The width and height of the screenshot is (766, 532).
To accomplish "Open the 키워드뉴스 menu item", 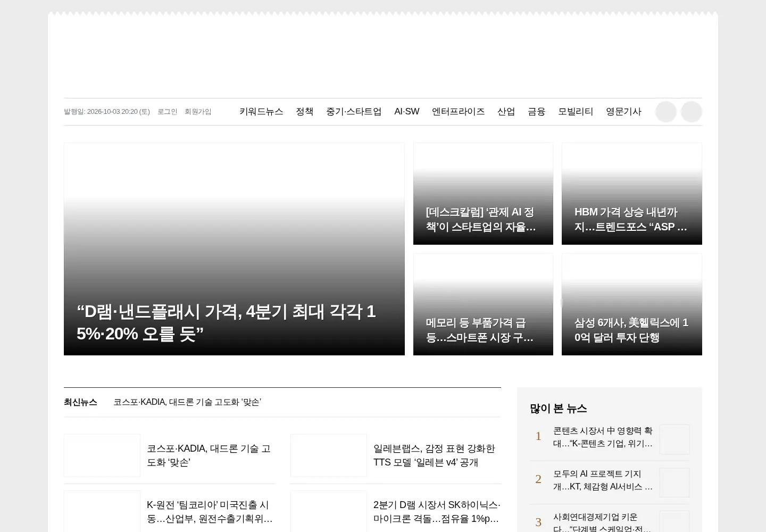I will click(x=261, y=112).
